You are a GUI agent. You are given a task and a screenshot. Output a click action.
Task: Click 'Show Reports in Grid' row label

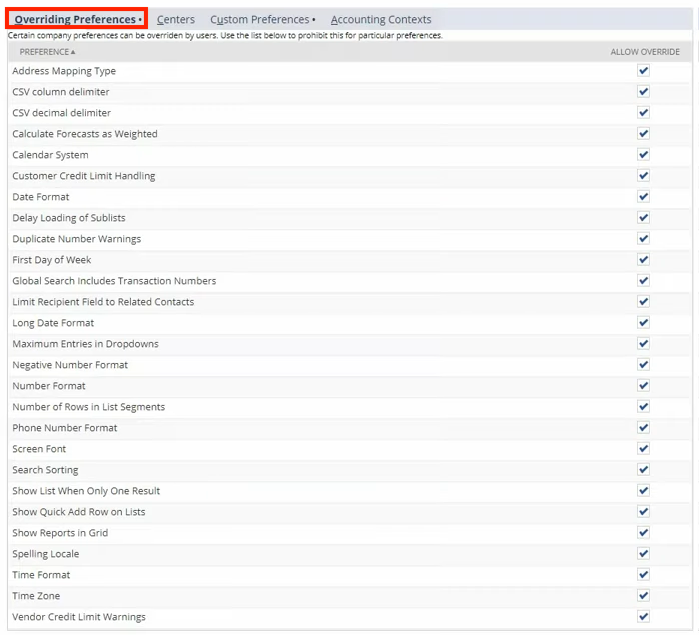(60, 533)
